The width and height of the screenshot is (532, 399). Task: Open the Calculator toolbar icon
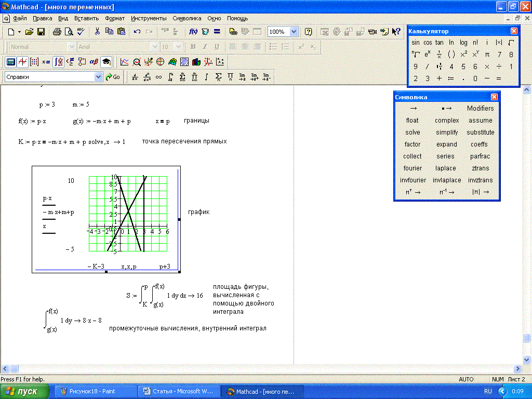click(10, 62)
